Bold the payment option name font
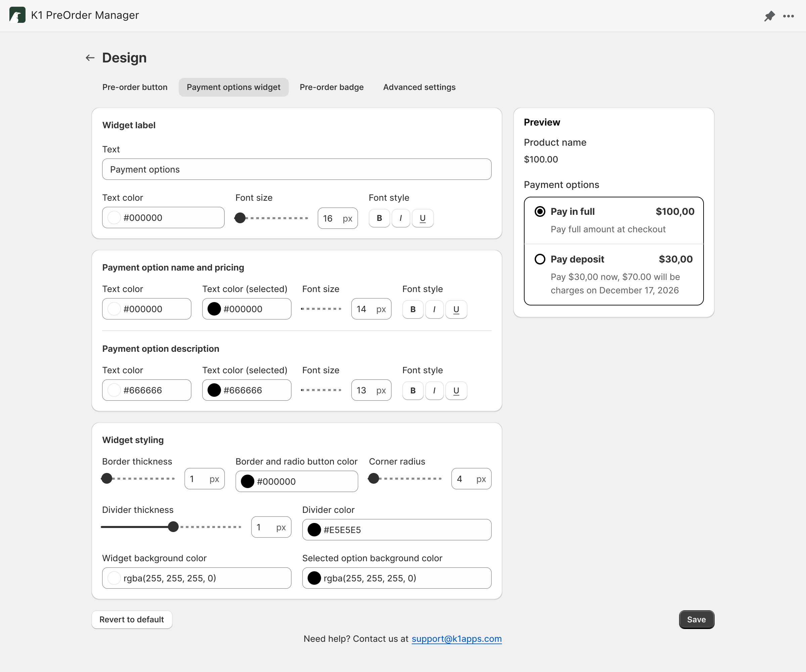 coord(413,309)
